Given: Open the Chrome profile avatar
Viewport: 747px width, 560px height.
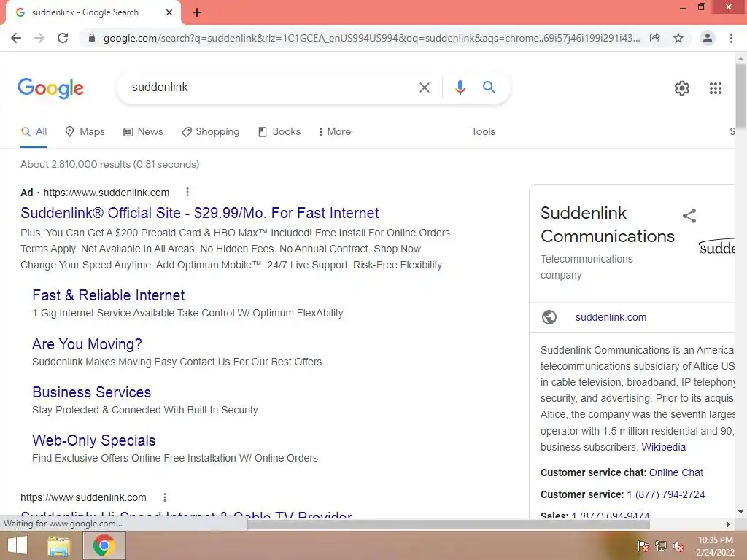Looking at the screenshot, I should 708,38.
